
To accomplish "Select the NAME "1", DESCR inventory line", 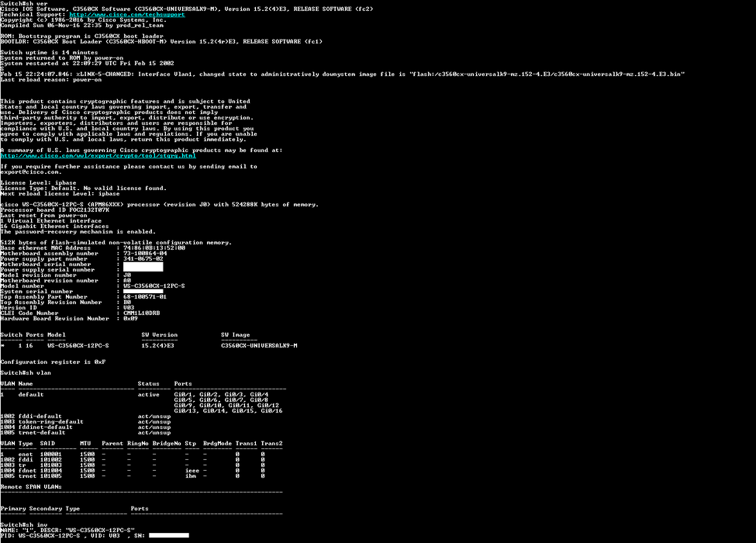I will [x=67, y=530].
